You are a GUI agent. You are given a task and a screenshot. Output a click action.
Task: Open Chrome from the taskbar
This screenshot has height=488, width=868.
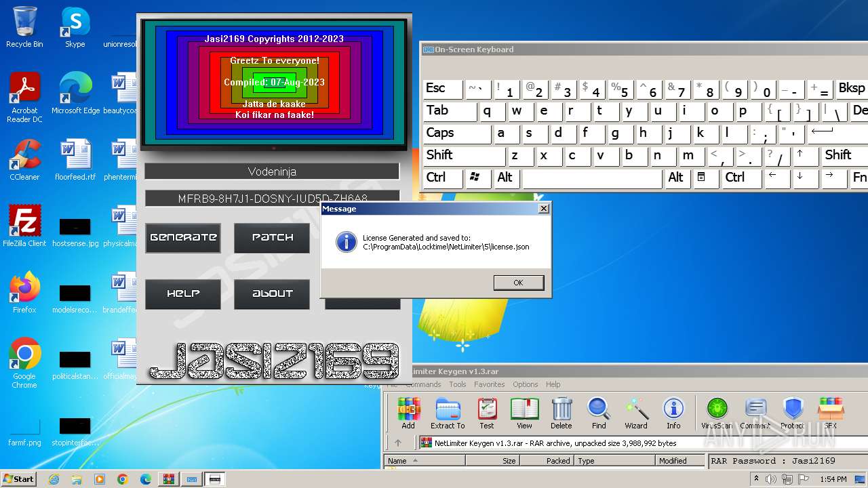(x=122, y=479)
